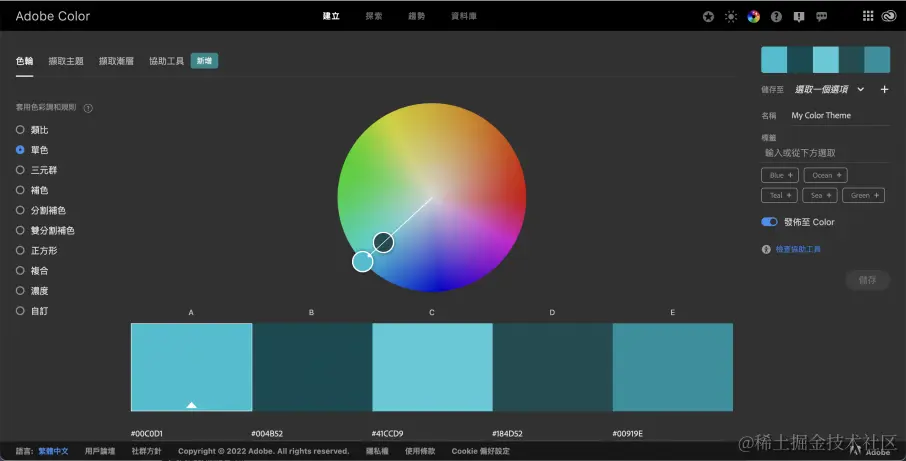Viewport: 906px width, 461px height.
Task: Open the 社群方針 footer link
Action: tap(146, 451)
